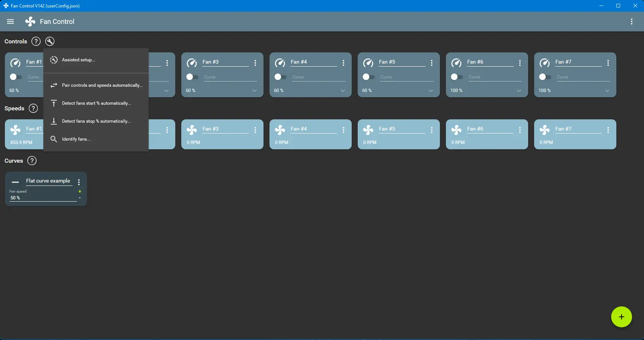
Task: Click the speedometer icon on Fan #5 control card
Action: click(x=368, y=63)
